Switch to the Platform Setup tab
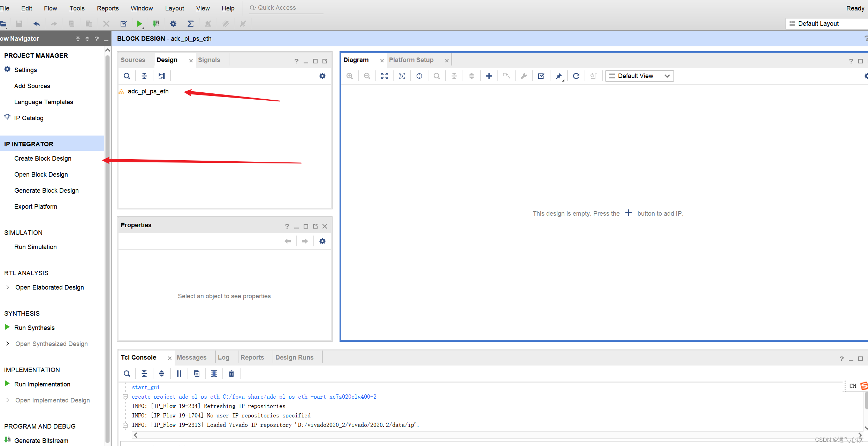Viewport: 868px width, 446px height. (x=411, y=60)
